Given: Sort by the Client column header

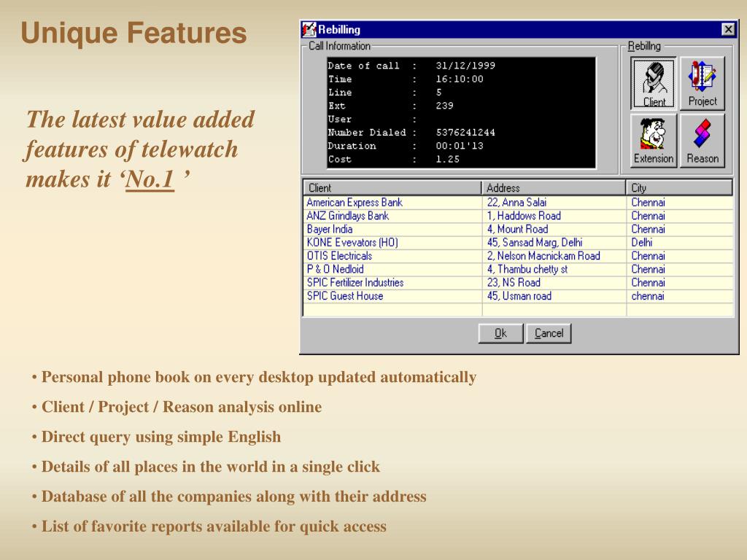Looking at the screenshot, I should pyautogui.click(x=392, y=187).
